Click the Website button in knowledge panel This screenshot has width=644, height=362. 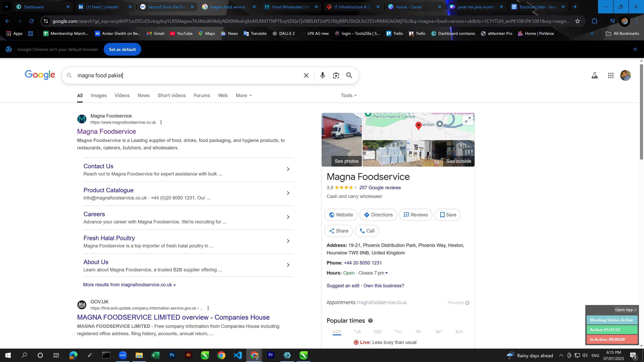click(341, 215)
